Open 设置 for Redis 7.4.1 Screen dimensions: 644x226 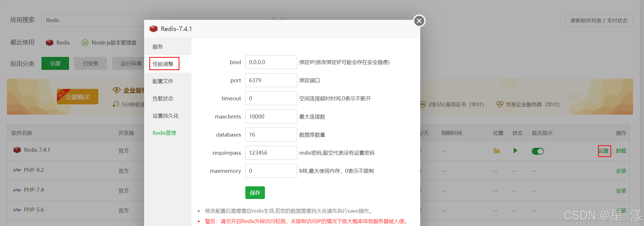tap(604, 151)
